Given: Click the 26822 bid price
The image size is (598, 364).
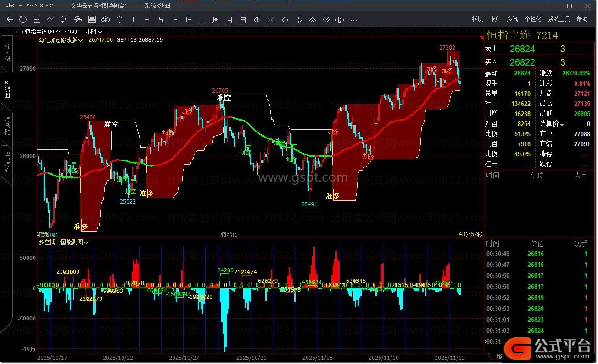Looking at the screenshot, I should (522, 62).
